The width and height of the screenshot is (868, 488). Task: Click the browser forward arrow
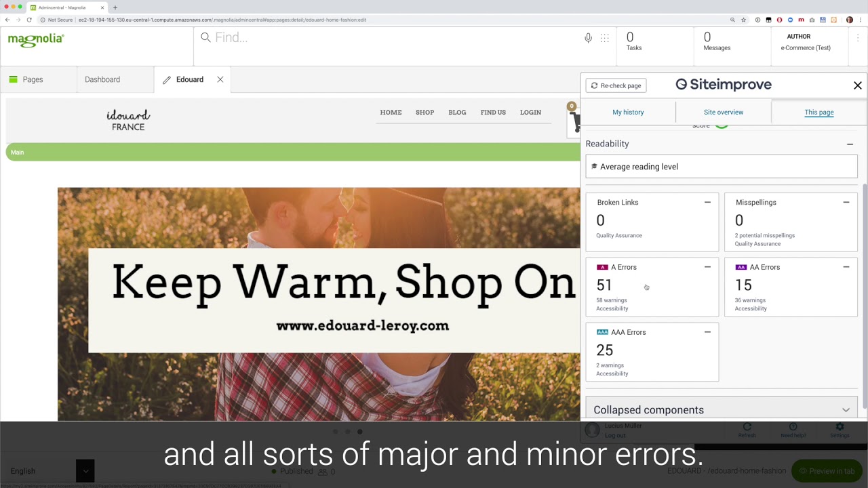click(18, 20)
